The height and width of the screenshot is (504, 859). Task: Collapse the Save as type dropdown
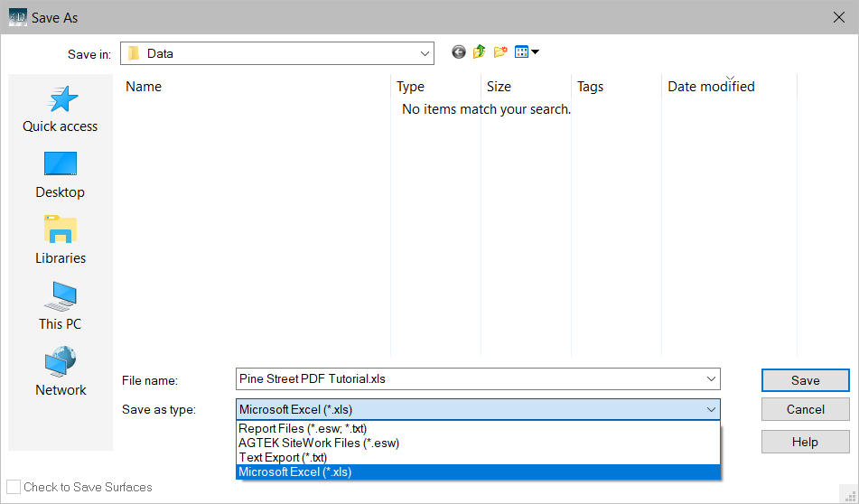(x=710, y=410)
